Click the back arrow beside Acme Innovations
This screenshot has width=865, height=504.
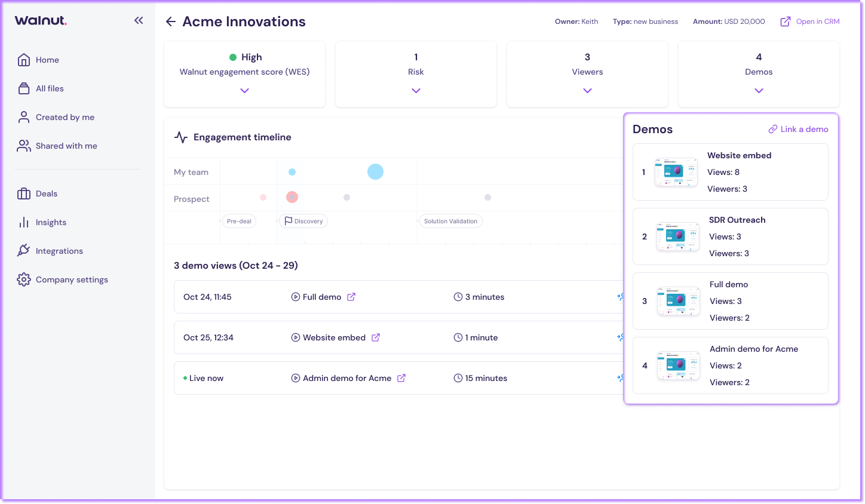pyautogui.click(x=171, y=21)
